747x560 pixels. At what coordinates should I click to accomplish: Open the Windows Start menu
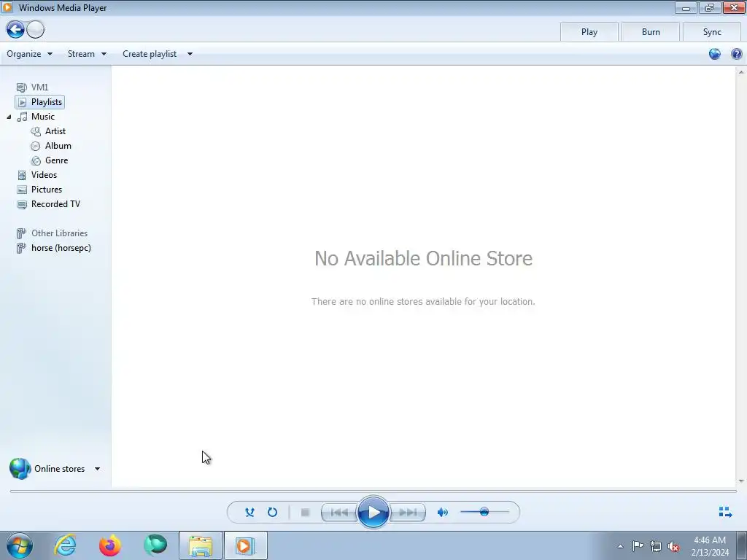pyautogui.click(x=20, y=545)
